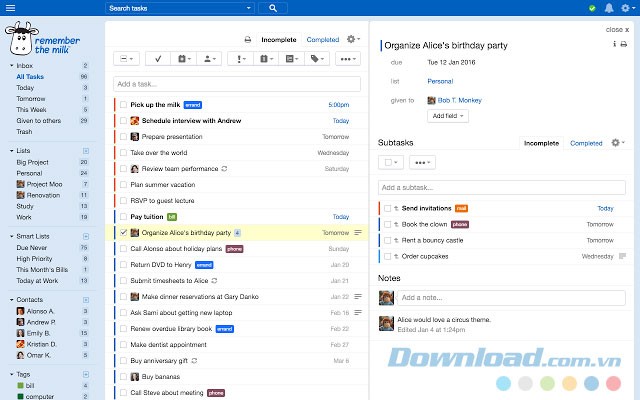This screenshot has height=400, width=640.
Task: Check the 'Pick up the milk' checkbox
Action: (123, 104)
